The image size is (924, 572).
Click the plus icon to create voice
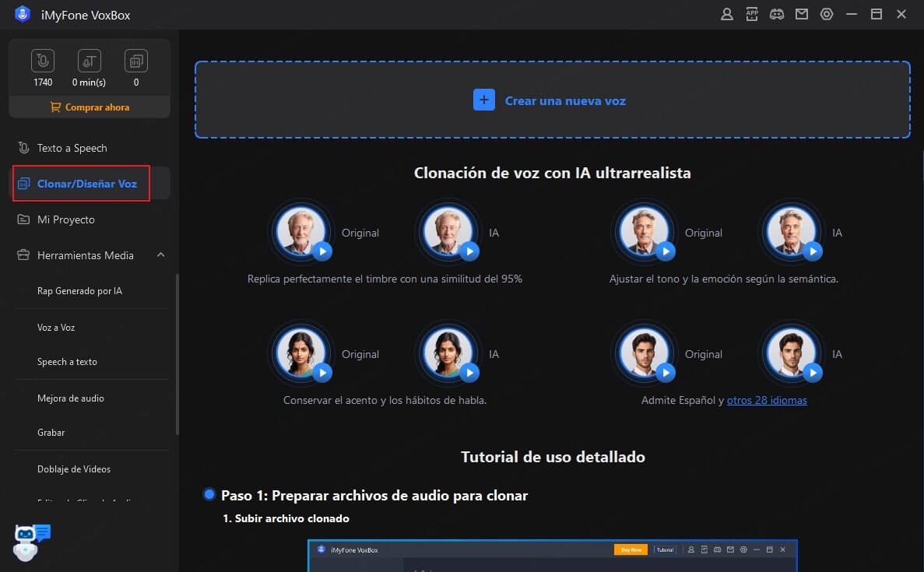(484, 100)
